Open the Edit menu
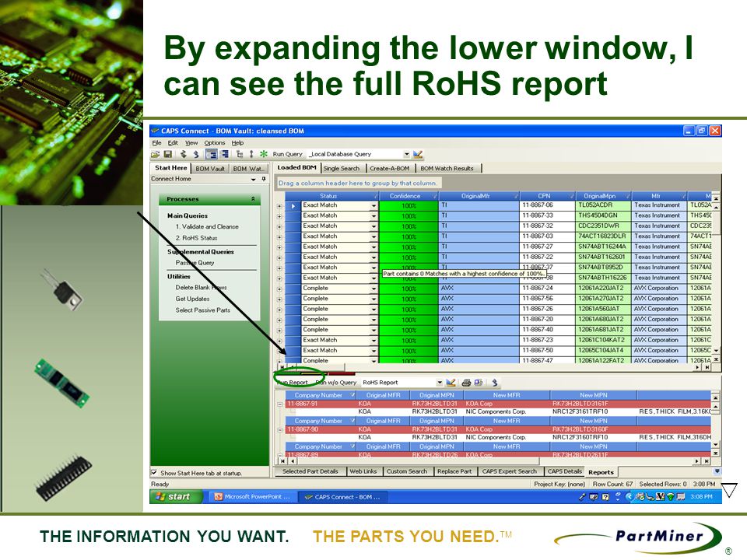This screenshot has height=560, width=747. pos(173,143)
